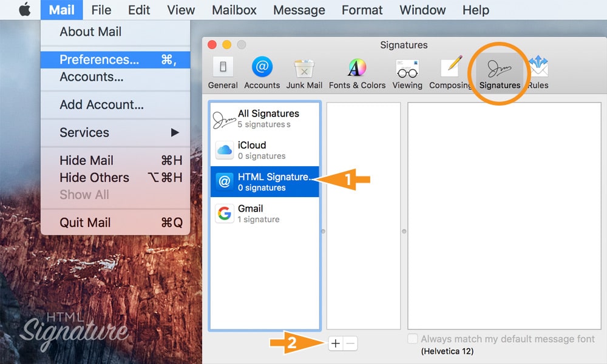
Task: Toggle Always match my default message font
Action: (413, 339)
